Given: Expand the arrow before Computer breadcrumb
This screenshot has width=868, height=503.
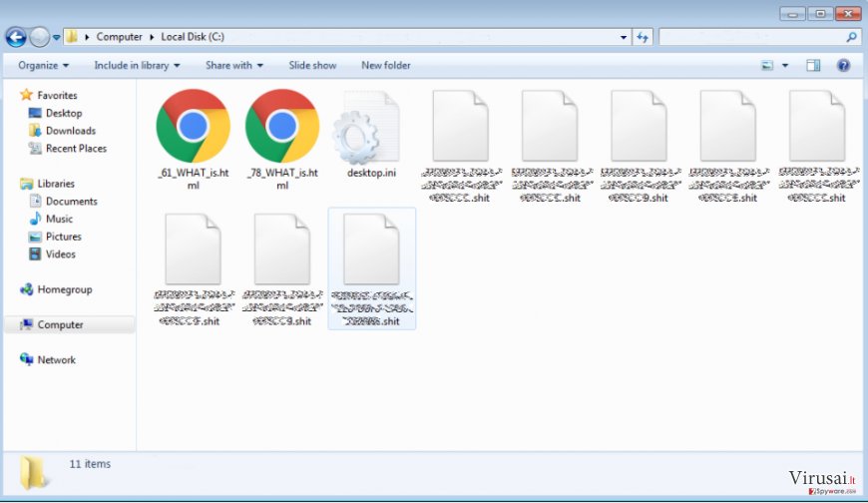Looking at the screenshot, I should [87, 37].
